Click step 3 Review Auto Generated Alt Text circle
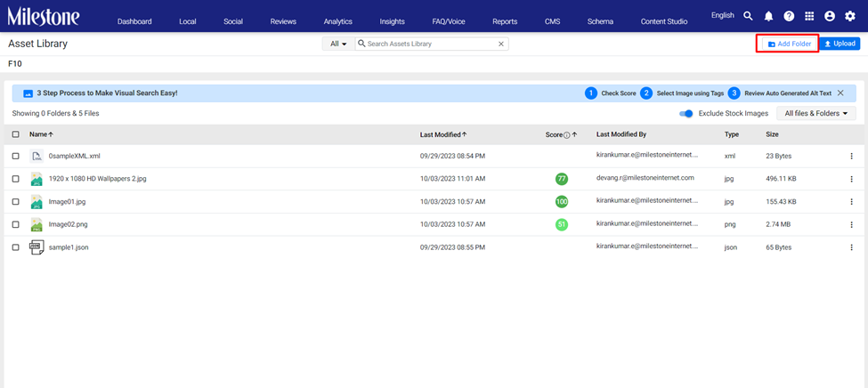This screenshot has height=388, width=868. [x=734, y=93]
